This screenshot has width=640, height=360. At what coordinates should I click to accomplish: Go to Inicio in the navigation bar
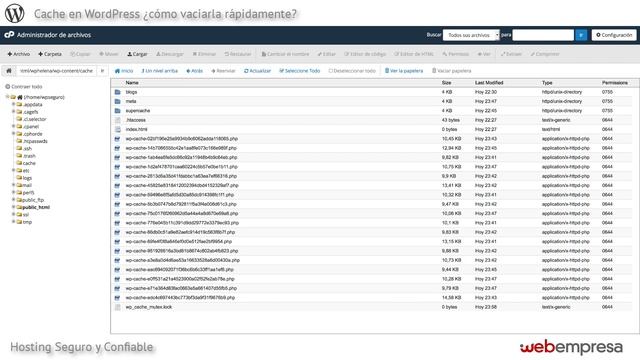[124, 71]
